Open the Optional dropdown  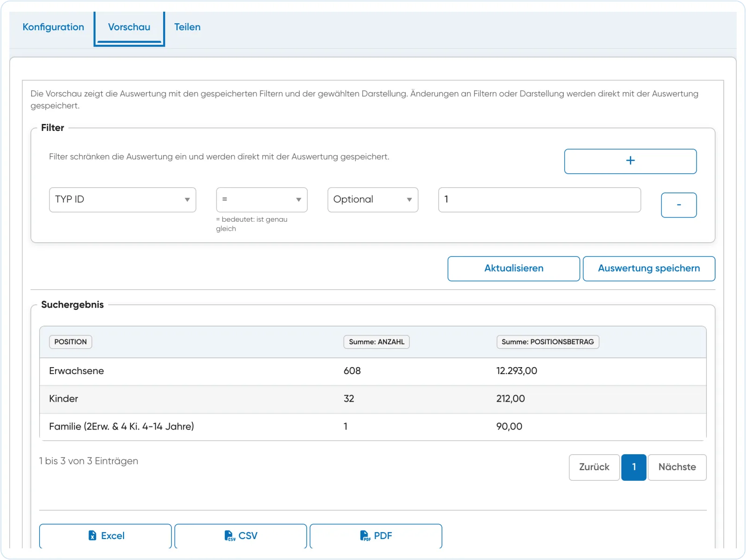click(x=373, y=200)
